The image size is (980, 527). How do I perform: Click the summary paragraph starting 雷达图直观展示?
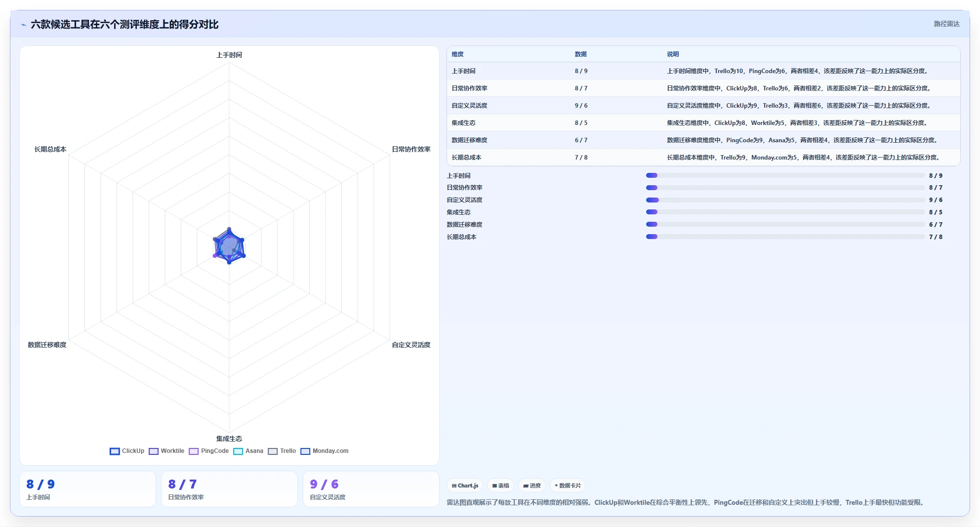(x=687, y=502)
